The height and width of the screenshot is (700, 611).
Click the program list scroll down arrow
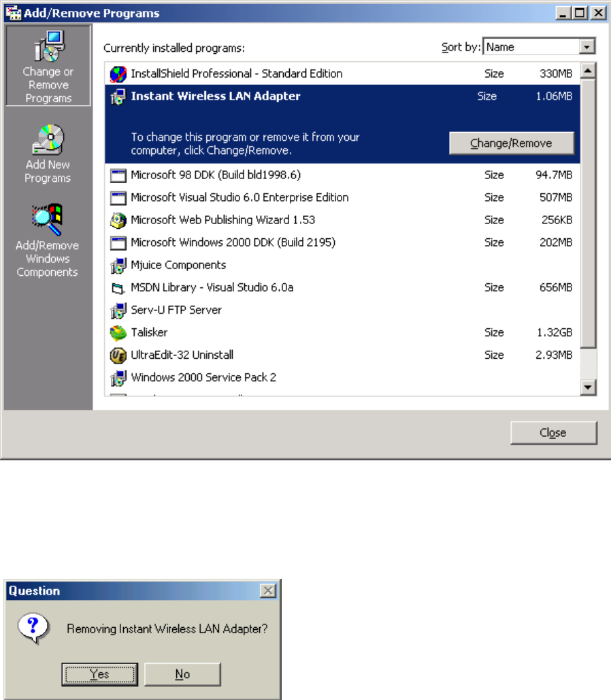[x=589, y=387]
